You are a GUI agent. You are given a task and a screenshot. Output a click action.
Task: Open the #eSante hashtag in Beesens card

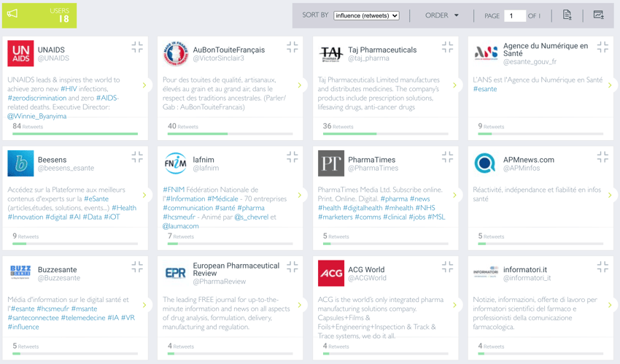click(x=96, y=199)
